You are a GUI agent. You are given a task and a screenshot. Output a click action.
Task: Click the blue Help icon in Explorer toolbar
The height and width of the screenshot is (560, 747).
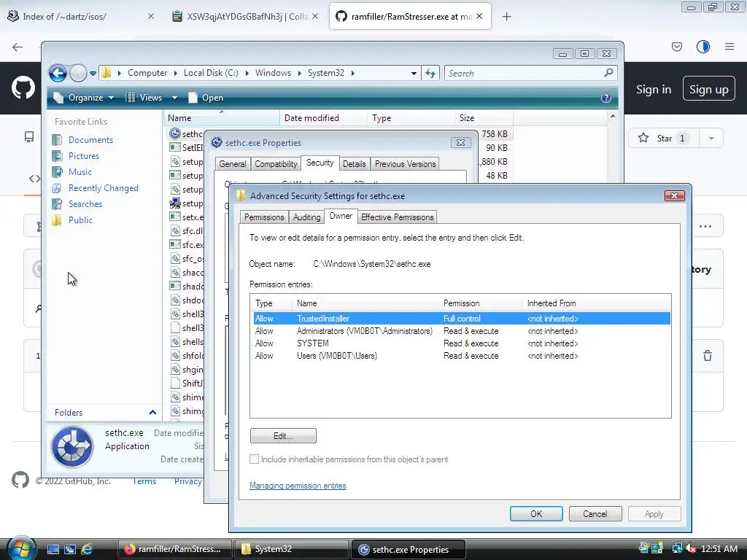tap(606, 98)
